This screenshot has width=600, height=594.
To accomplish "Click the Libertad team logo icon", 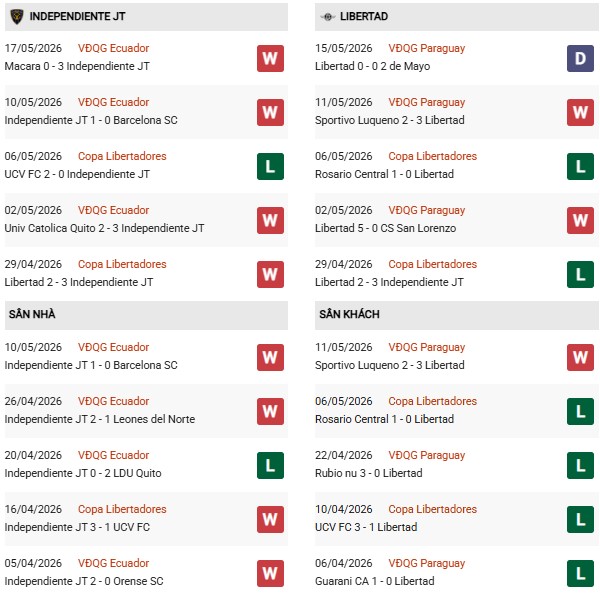I will coord(328,16).
